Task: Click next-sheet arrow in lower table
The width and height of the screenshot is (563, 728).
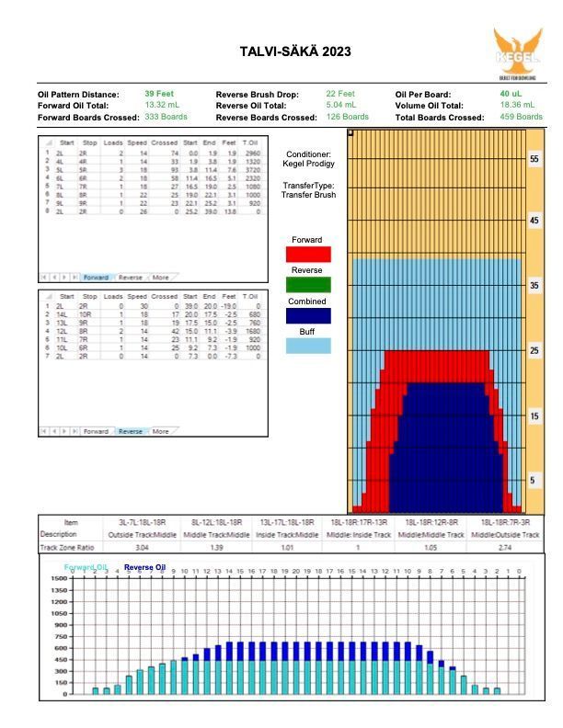Action: click(x=63, y=431)
